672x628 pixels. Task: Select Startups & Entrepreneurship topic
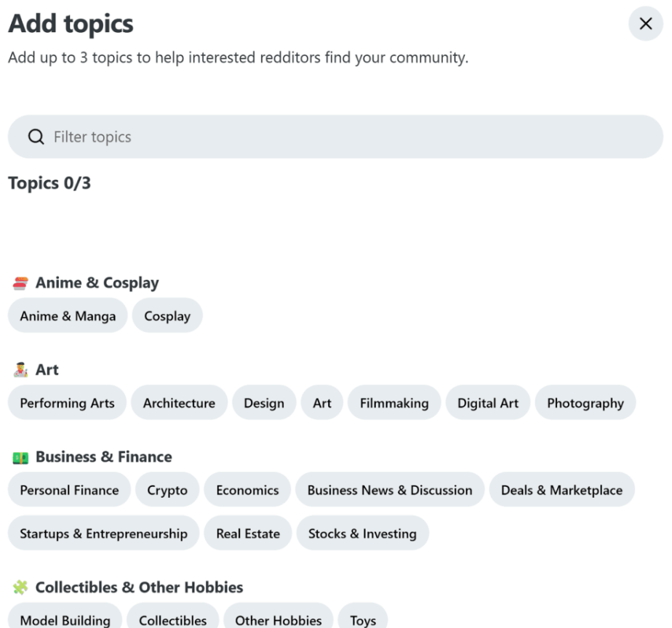click(x=103, y=534)
